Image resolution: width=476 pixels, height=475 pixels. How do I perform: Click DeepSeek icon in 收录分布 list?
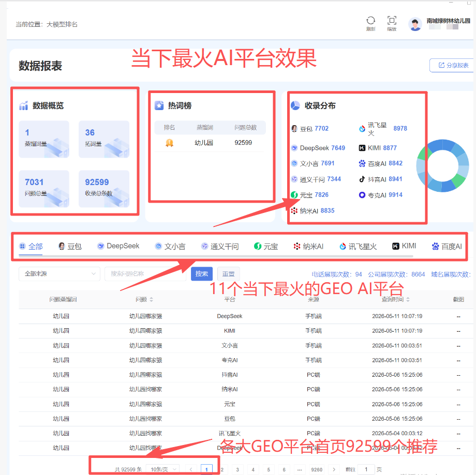[294, 148]
